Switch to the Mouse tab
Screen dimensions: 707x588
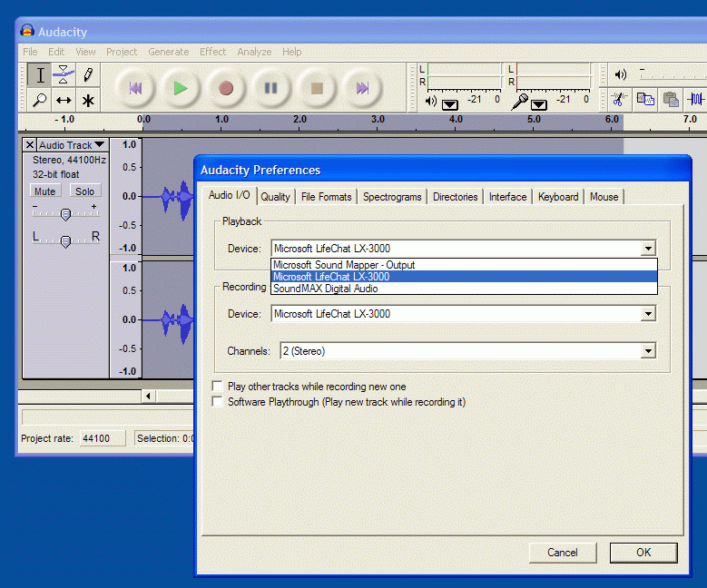tap(604, 197)
